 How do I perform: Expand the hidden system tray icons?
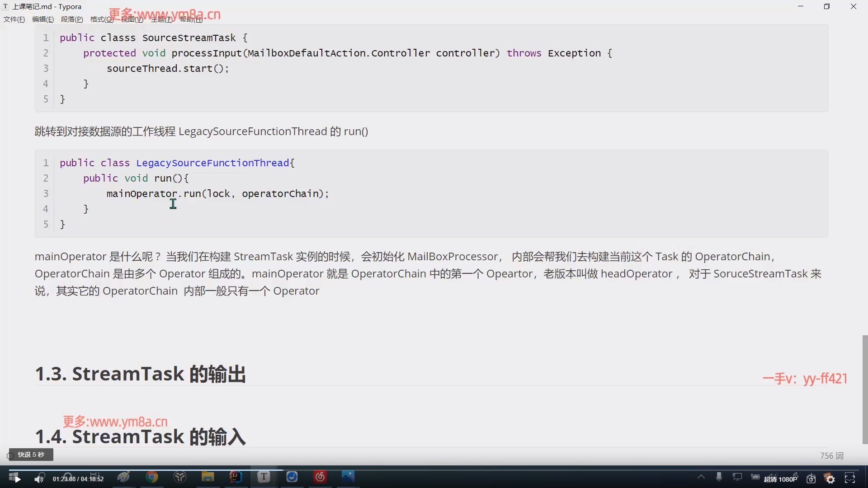click(x=701, y=477)
